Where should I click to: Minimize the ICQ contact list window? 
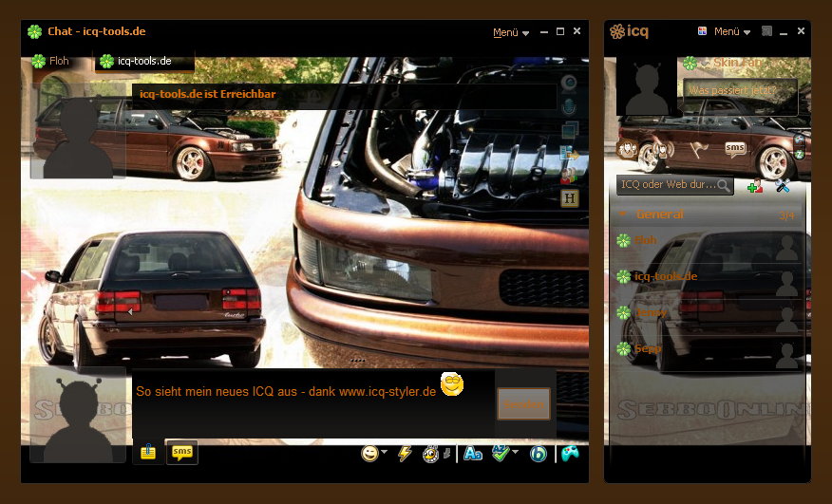point(784,32)
